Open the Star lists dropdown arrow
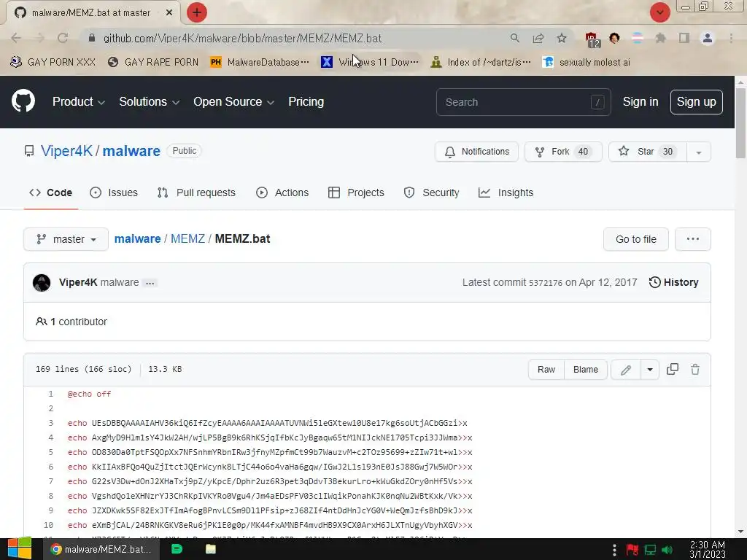Viewport: 747px width, 560px height. (698, 152)
